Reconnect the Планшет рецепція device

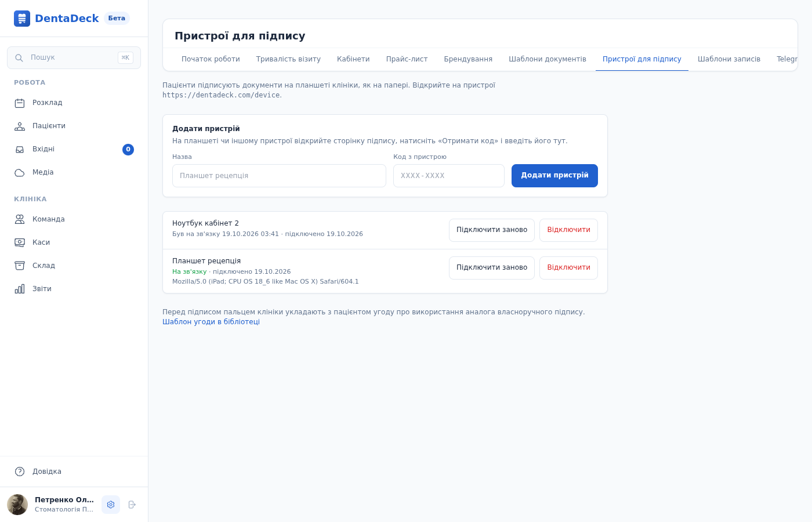(x=492, y=268)
